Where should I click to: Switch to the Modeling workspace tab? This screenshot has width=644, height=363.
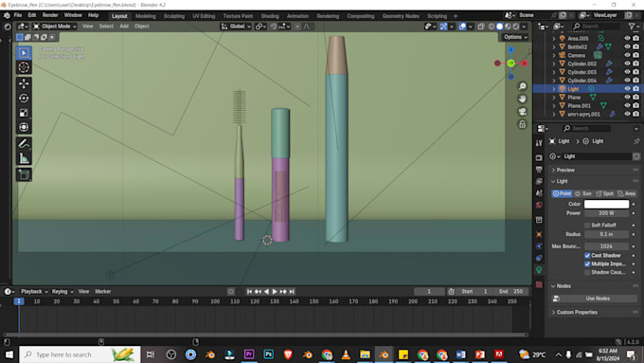coord(146,16)
